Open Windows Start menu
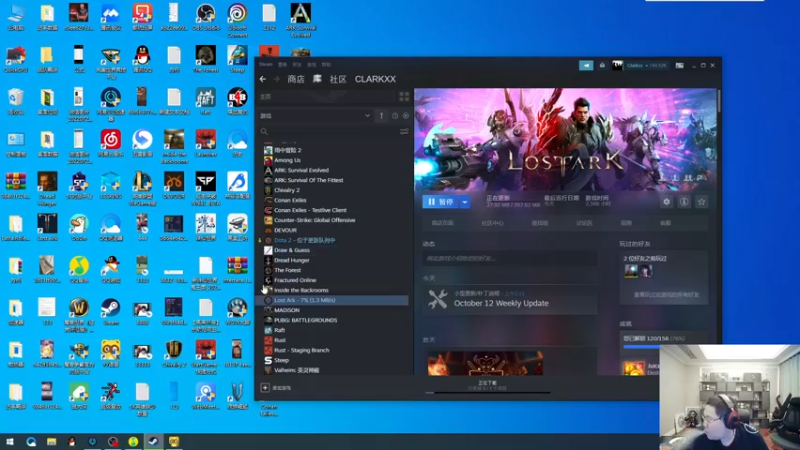The width and height of the screenshot is (800, 450). click(x=10, y=441)
